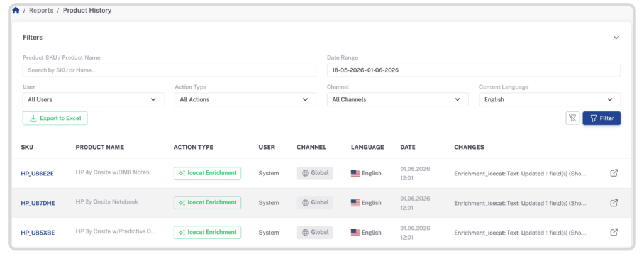Click the PRODUCT NAME column header
644x254 pixels.
(100, 147)
